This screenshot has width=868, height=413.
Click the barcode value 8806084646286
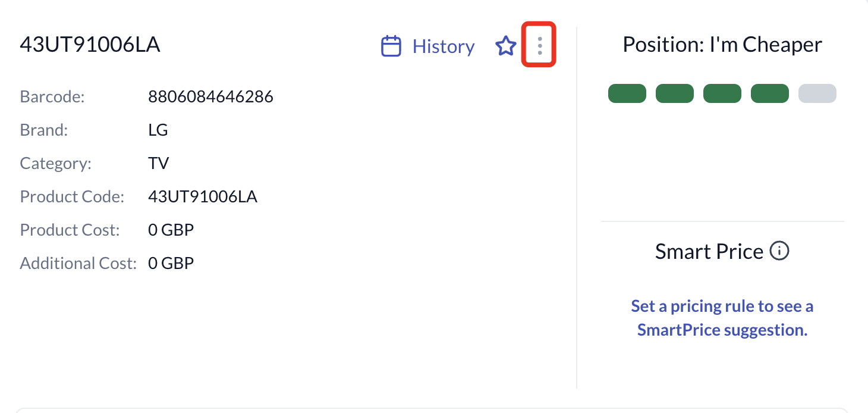tap(210, 96)
